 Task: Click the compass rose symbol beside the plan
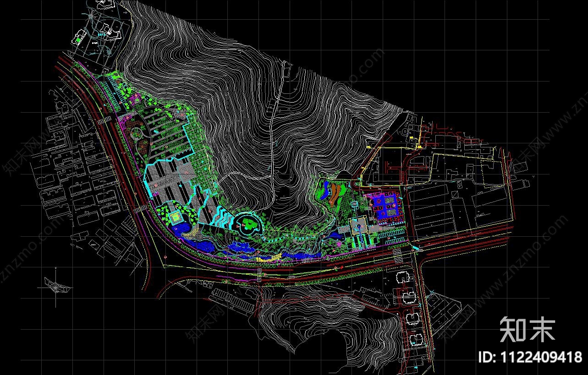56,287
